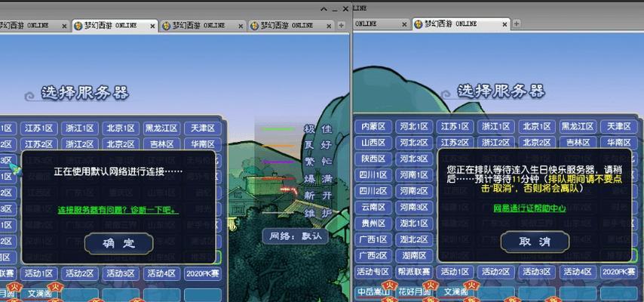The height and width of the screenshot is (302, 644).
Task: Select 浙江1区 in the left window
Action: pos(80,128)
